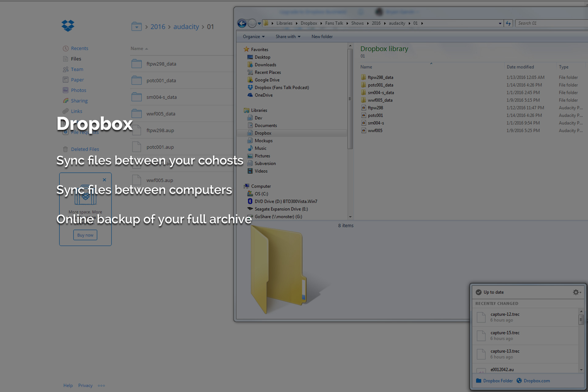Viewport: 588px width, 392px height.
Task: Expand the Share with dropdown
Action: [x=288, y=36]
